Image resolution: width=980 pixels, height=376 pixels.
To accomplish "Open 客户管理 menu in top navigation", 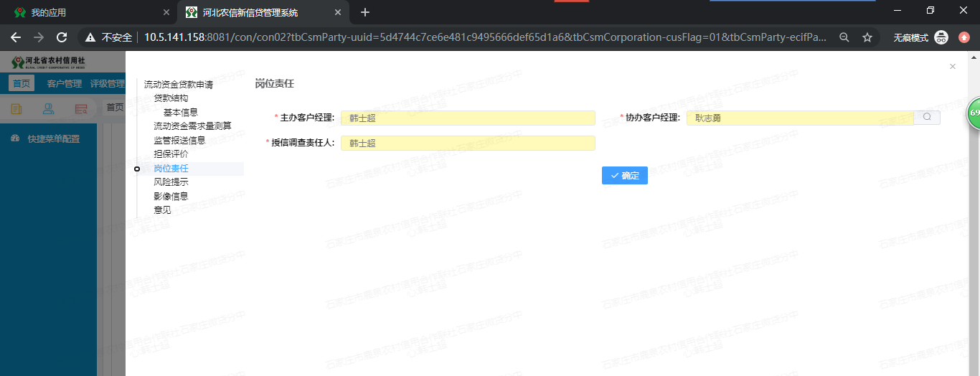I will click(x=64, y=84).
